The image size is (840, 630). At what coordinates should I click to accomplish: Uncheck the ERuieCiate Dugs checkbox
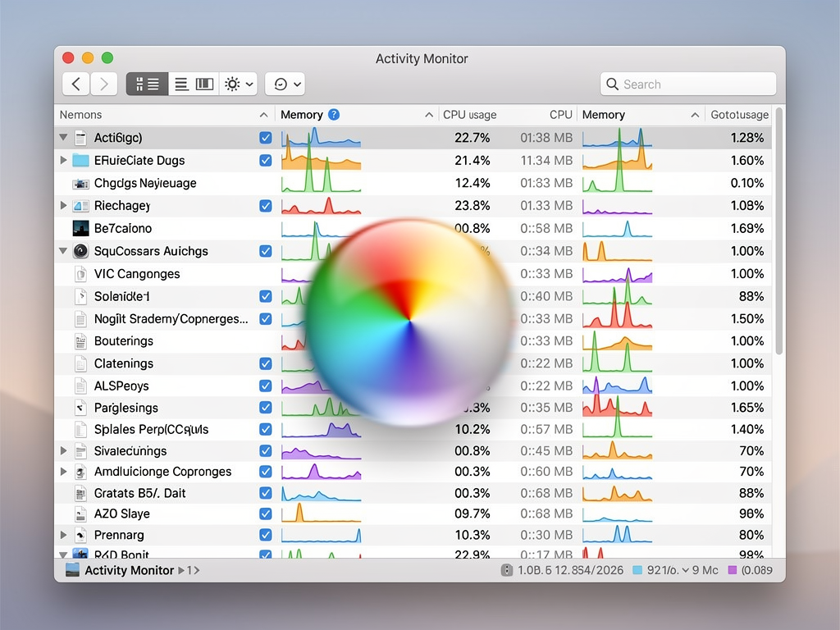265,160
